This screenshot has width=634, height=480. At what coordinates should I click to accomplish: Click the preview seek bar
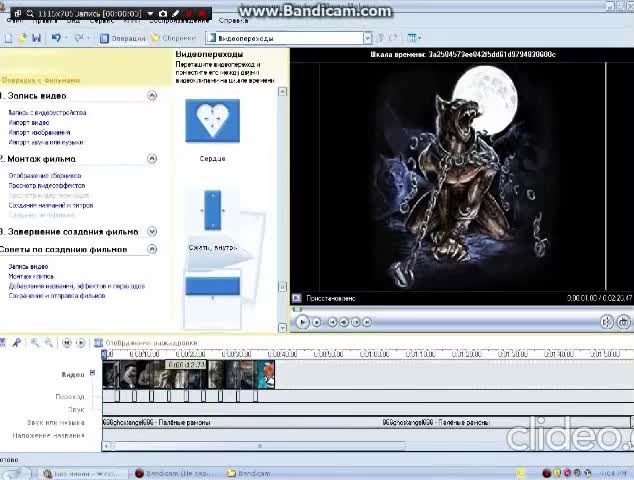point(461,310)
